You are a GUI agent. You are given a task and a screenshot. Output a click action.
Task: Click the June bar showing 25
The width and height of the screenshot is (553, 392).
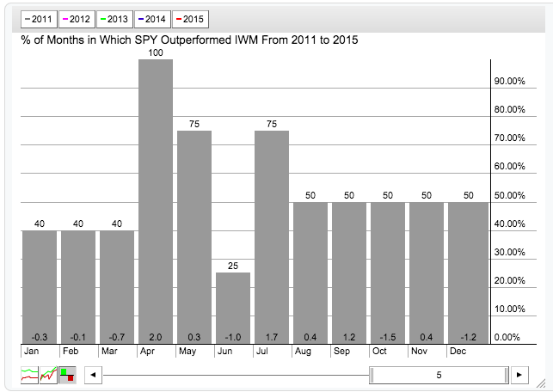pos(233,308)
